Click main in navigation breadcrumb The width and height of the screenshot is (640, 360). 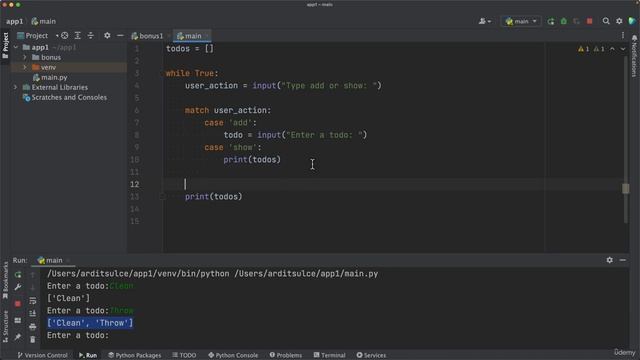click(x=44, y=21)
